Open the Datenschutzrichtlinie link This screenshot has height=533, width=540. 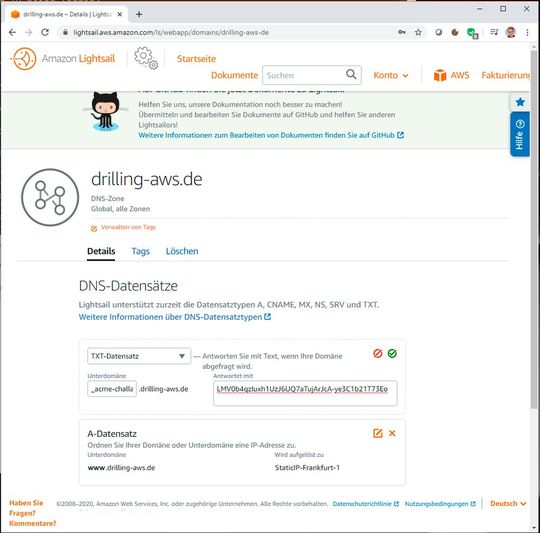[x=365, y=504]
